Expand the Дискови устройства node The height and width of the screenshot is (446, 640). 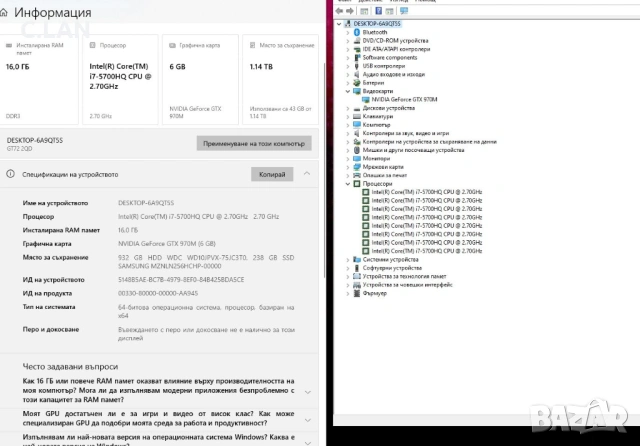pyautogui.click(x=347, y=108)
